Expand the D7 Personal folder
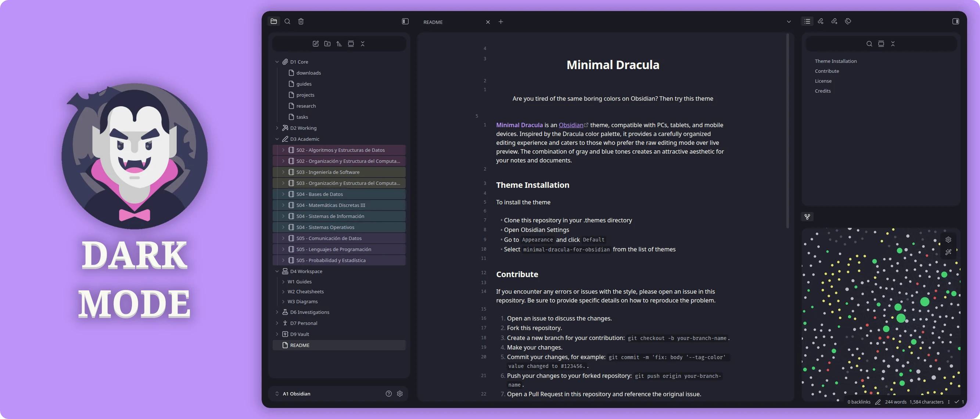 [277, 323]
